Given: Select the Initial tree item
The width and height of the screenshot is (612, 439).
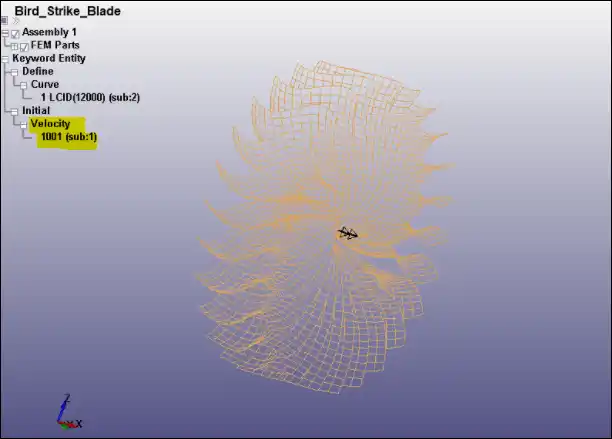Looking at the screenshot, I should (36, 110).
